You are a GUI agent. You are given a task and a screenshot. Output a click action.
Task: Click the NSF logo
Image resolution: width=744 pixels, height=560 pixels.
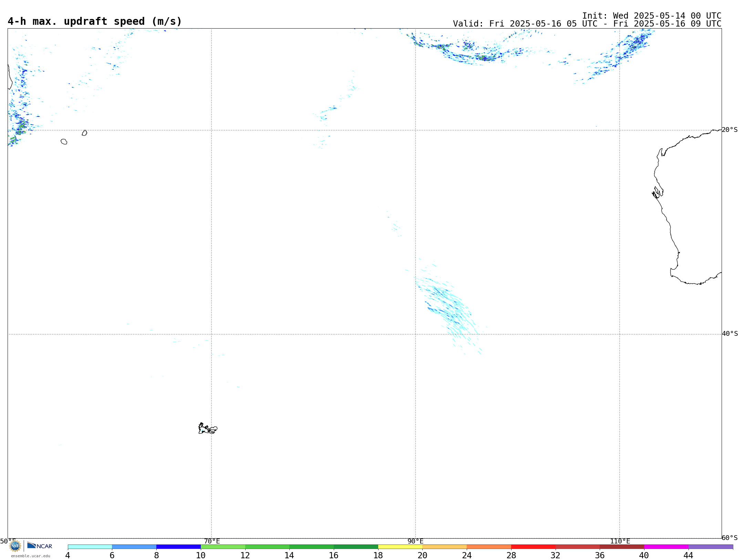click(x=15, y=546)
